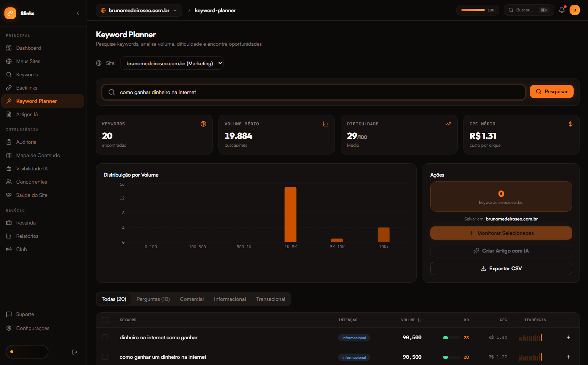Click Monitorar Selecionadas button

(x=501, y=233)
